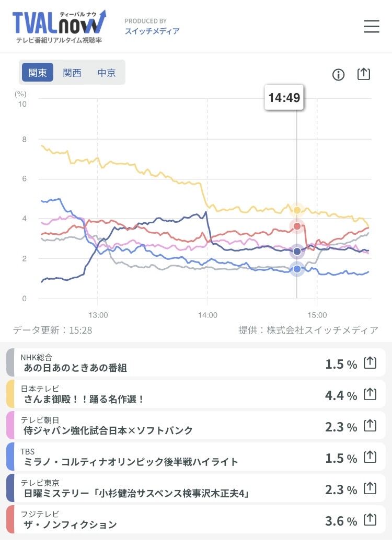Click the red フジテレビ data point

click(297, 226)
